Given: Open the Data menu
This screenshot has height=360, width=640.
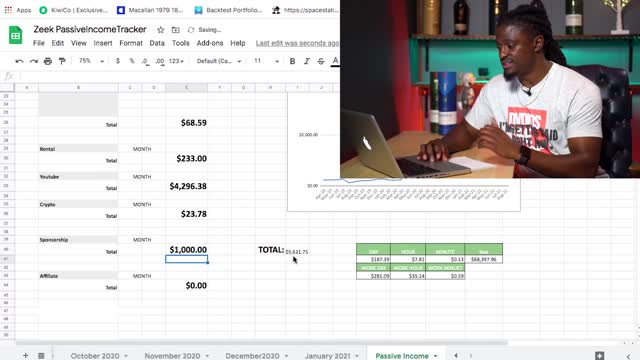Looking at the screenshot, I should pyautogui.click(x=157, y=43).
